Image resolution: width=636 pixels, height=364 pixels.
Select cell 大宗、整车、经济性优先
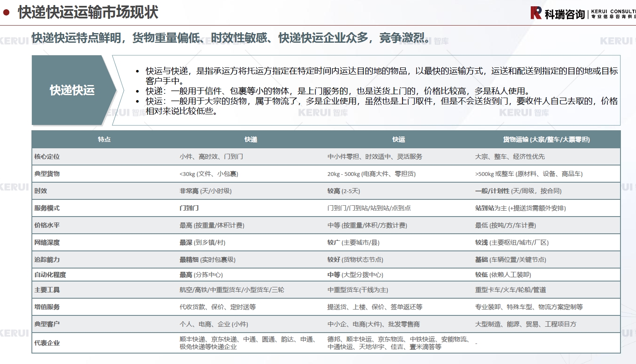[x=510, y=157]
